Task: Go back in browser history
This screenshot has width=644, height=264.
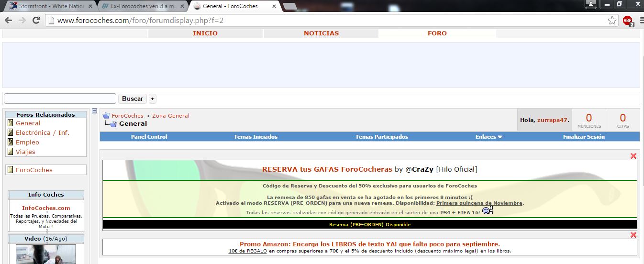Action: coord(8,21)
